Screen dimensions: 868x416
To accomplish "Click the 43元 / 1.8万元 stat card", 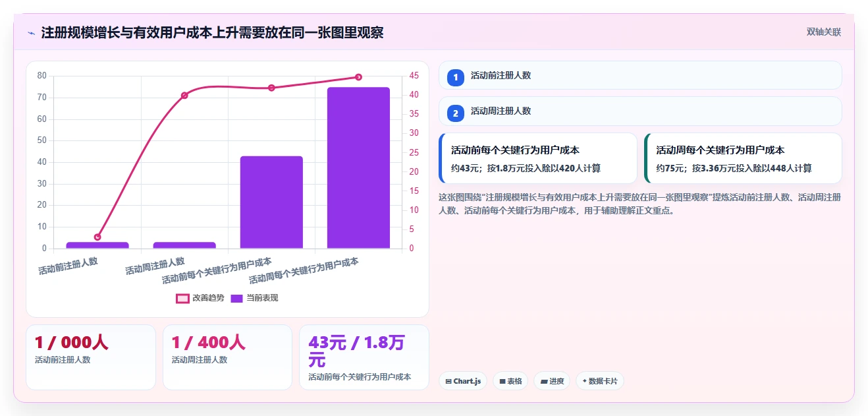I will point(364,357).
